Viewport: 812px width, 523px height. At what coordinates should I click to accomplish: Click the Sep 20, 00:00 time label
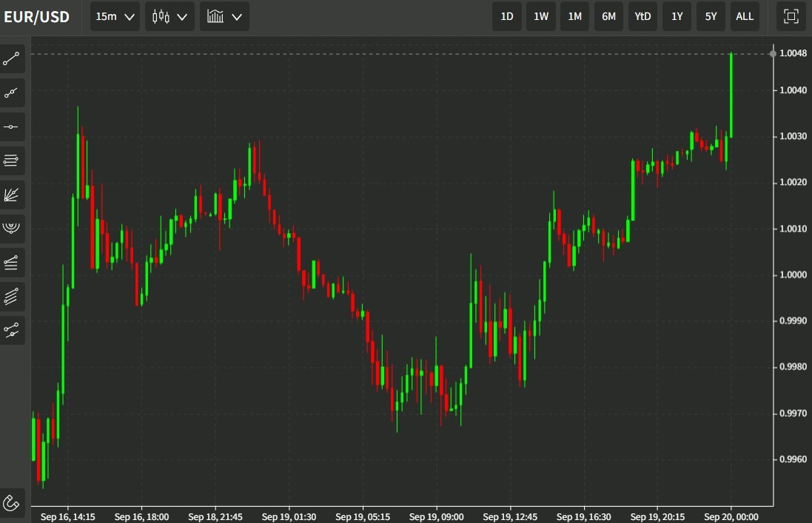[x=731, y=517]
